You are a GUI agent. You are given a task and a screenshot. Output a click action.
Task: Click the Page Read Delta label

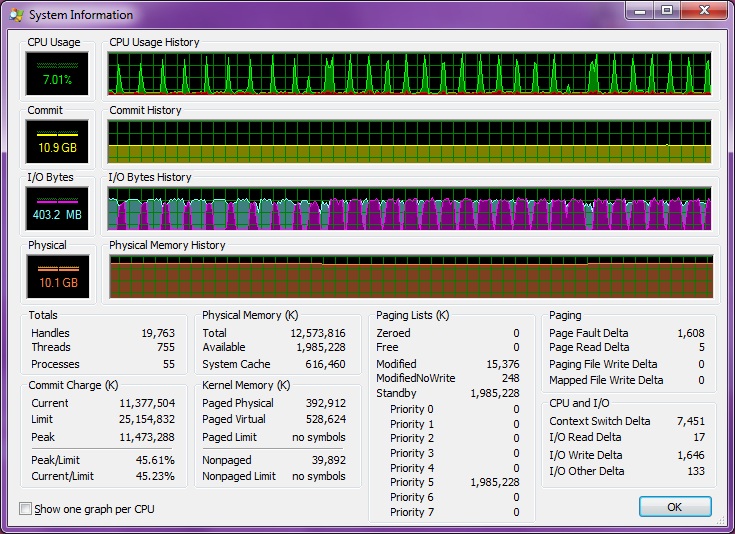tap(589, 347)
